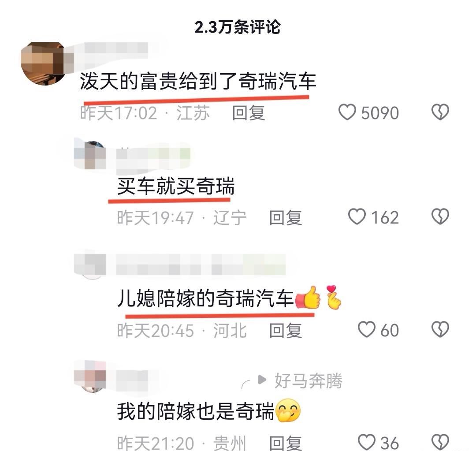Image resolution: width=476 pixels, height=451 pixels.
Task: Tap 回复 under the 贵州 comment
Action: tap(285, 443)
